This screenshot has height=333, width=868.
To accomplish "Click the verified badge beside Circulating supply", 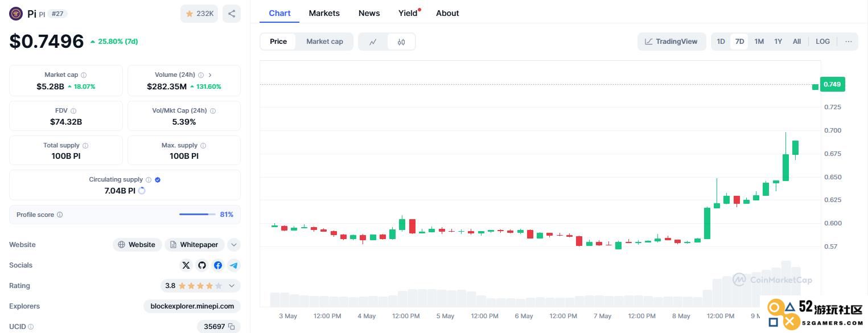I will (158, 180).
